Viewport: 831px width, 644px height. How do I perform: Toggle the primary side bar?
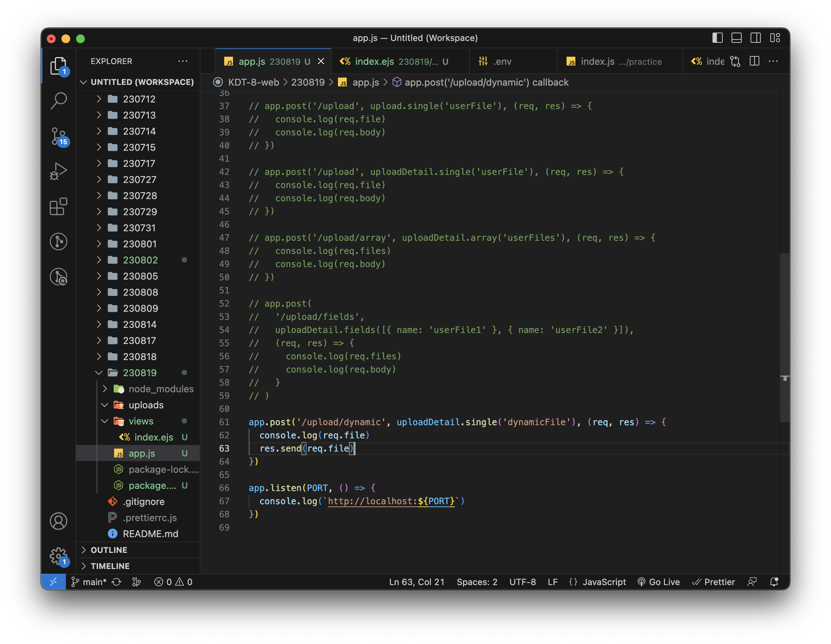coord(718,38)
